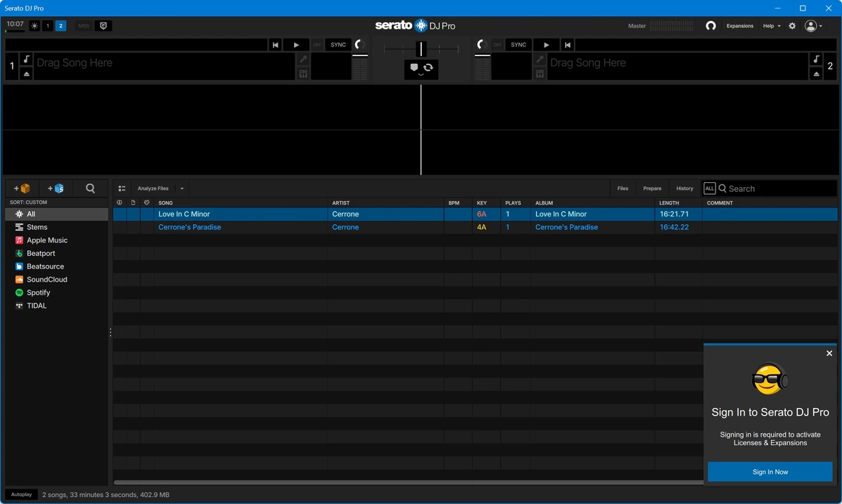Click the headphone icon next to Master
Screen dimensions: 842x504
coord(711,26)
